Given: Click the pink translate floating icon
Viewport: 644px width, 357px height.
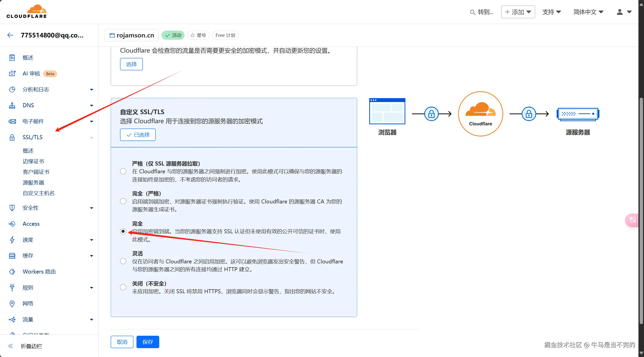Looking at the screenshot, I should (632, 220).
